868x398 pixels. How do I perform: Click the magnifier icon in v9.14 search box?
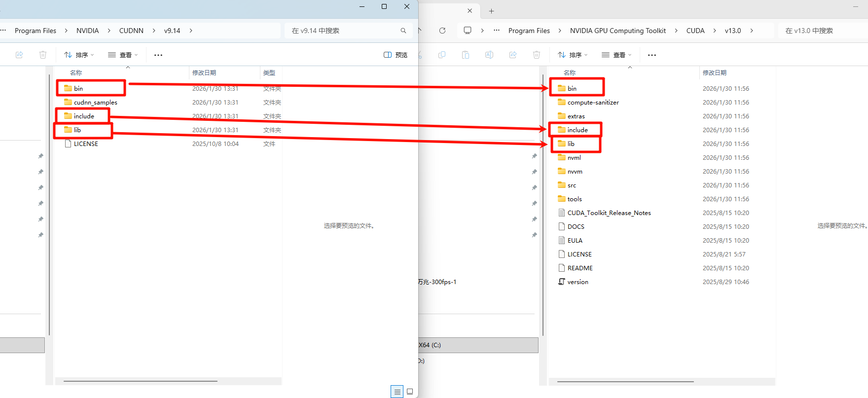(403, 31)
